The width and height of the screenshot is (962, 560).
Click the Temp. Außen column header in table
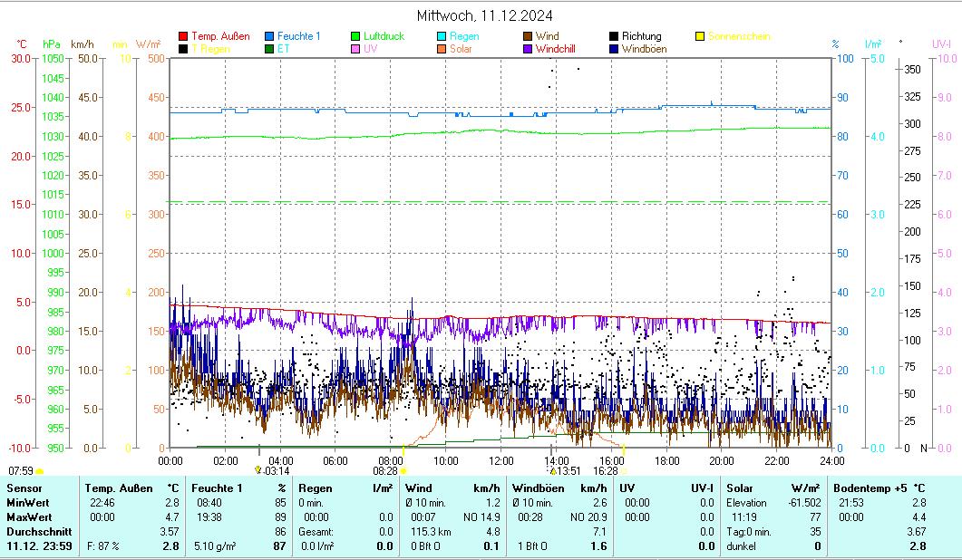[x=118, y=488]
